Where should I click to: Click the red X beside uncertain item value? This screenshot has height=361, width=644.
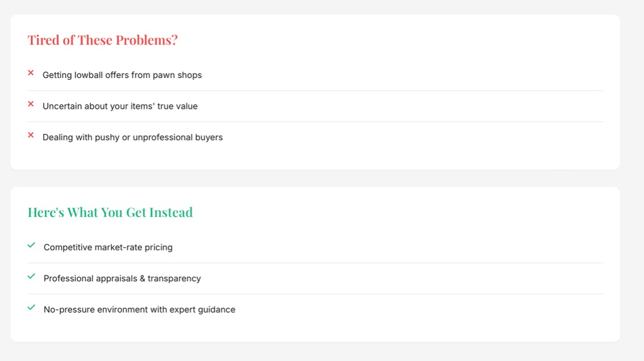(31, 104)
